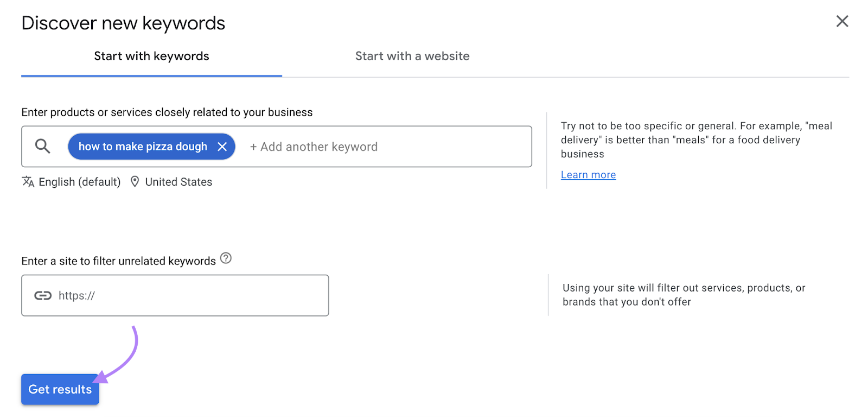Image resolution: width=868 pixels, height=418 pixels.
Task: Show help for site filter
Action: tap(226, 258)
